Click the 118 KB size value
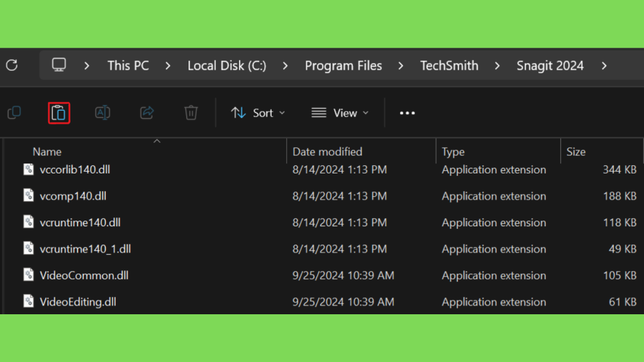Screen dimensions: 644x362 click(x=619, y=222)
